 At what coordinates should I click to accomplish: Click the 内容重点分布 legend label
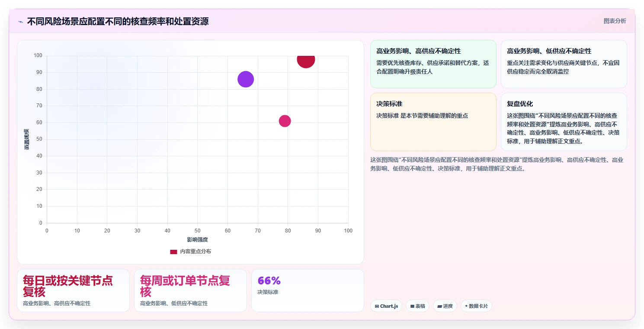click(195, 252)
